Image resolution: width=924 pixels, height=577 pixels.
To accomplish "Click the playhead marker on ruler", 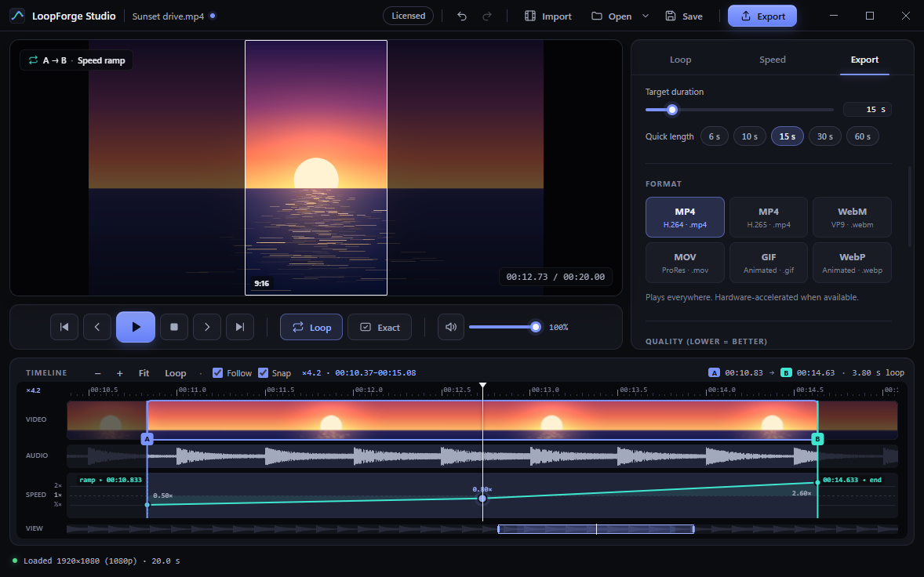I will tap(482, 386).
